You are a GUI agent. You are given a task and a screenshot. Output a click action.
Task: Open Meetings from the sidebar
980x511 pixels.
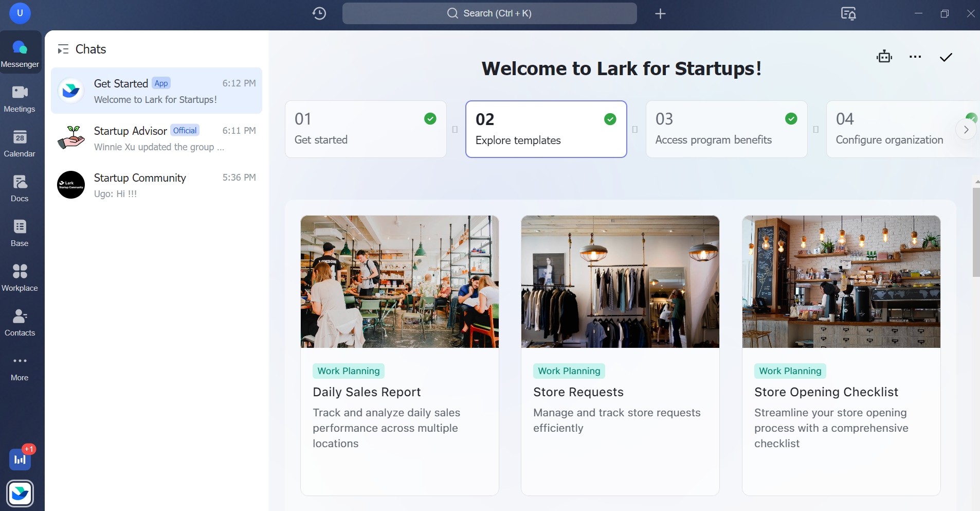[x=20, y=98]
